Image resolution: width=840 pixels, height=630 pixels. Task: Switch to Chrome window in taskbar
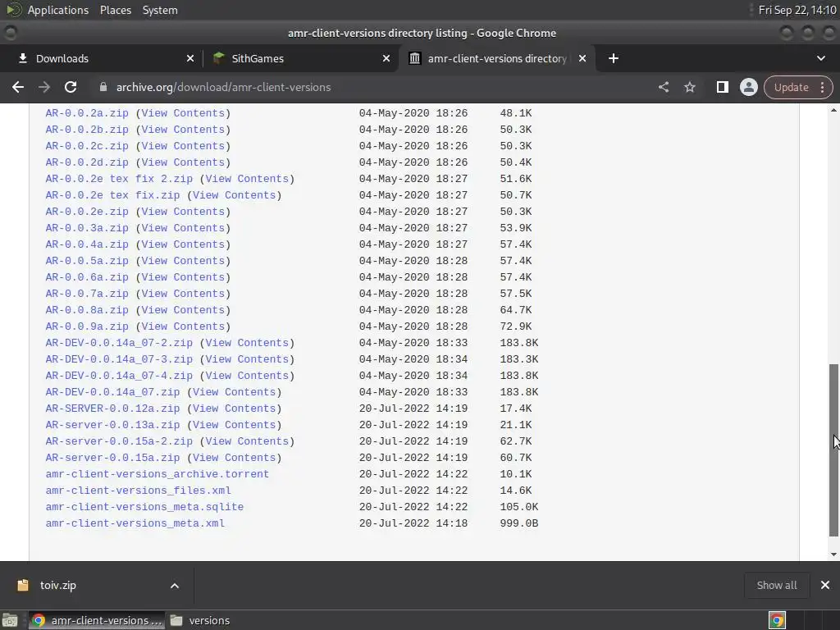click(97, 620)
